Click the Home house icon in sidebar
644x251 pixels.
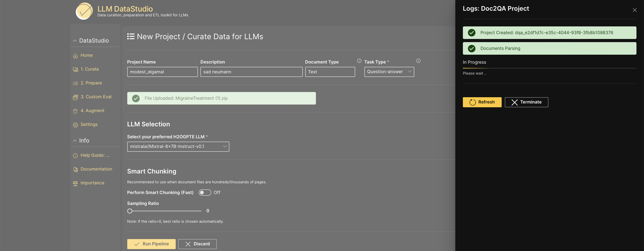pos(75,56)
